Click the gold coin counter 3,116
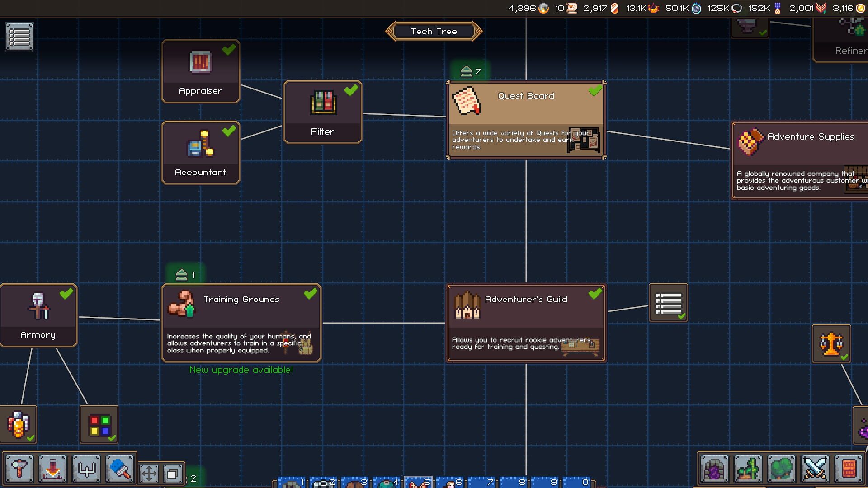The image size is (868, 488). coord(849,8)
